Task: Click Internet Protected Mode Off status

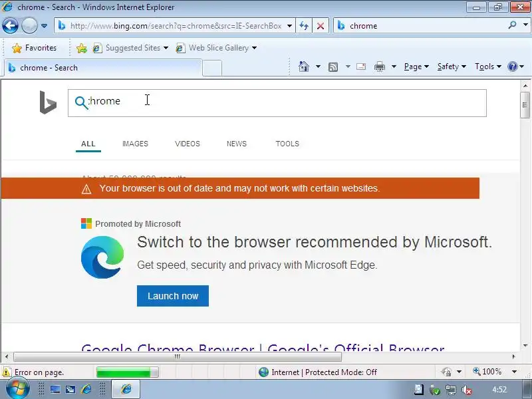Action: 318,372
